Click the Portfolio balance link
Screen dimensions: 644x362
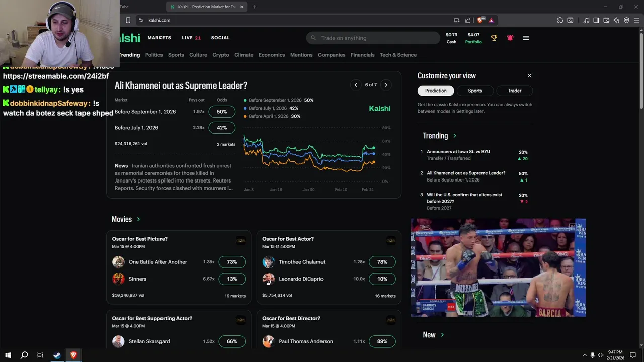473,38
